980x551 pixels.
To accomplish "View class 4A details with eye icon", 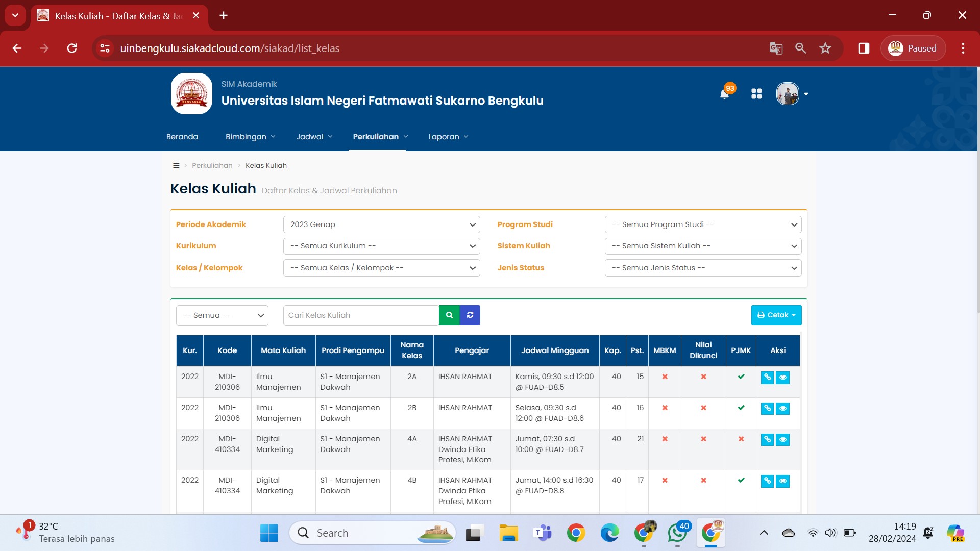I will 782,440.
